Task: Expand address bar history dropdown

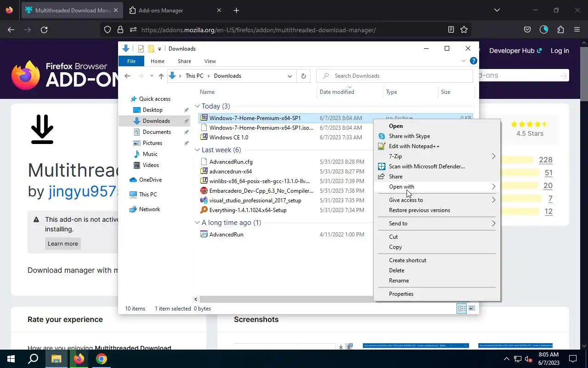Action: pos(290,76)
